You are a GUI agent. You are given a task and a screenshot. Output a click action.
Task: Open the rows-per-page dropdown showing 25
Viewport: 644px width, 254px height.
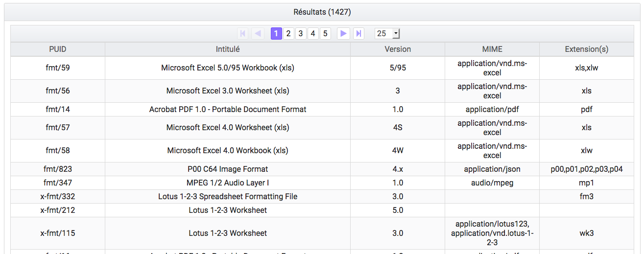click(387, 34)
